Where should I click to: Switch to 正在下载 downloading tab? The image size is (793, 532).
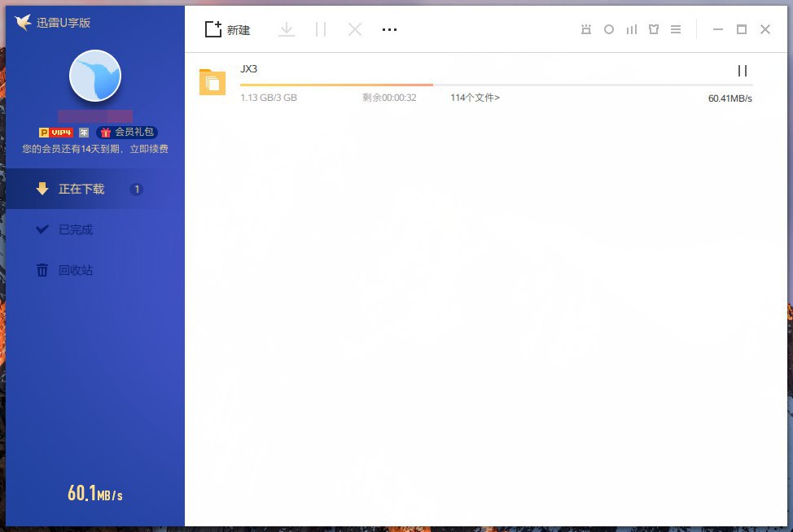point(81,189)
